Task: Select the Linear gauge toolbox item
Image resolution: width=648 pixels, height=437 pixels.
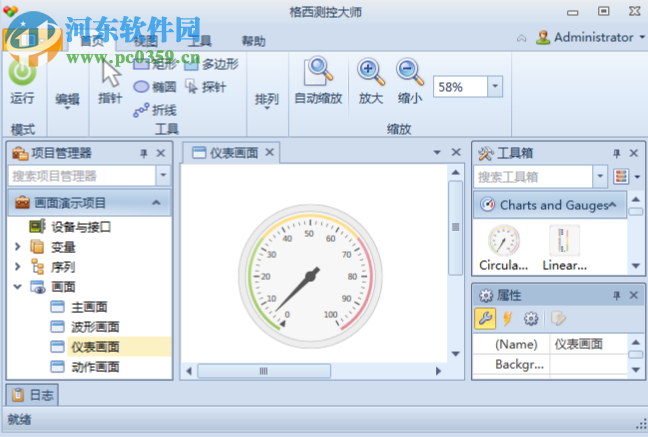Action: pos(565,248)
